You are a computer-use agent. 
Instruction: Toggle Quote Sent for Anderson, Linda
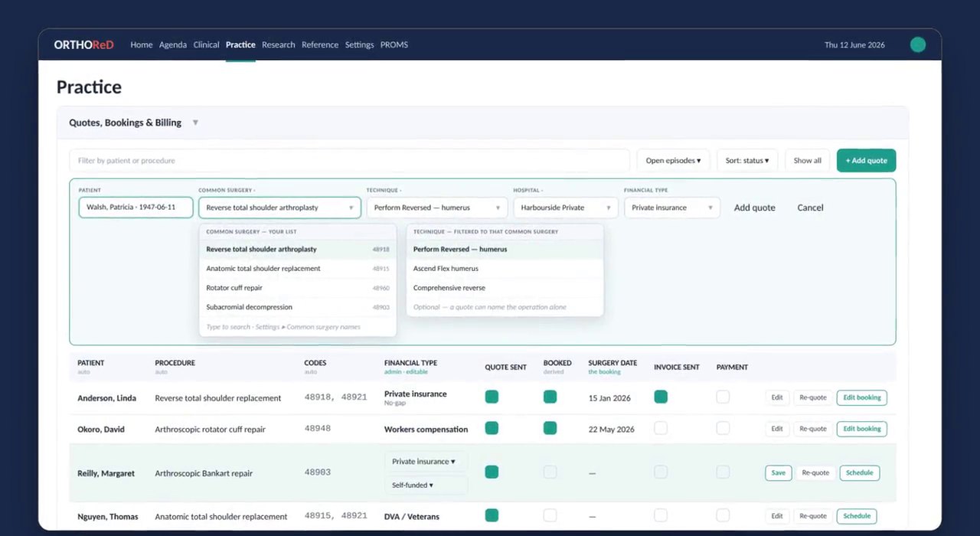click(492, 397)
